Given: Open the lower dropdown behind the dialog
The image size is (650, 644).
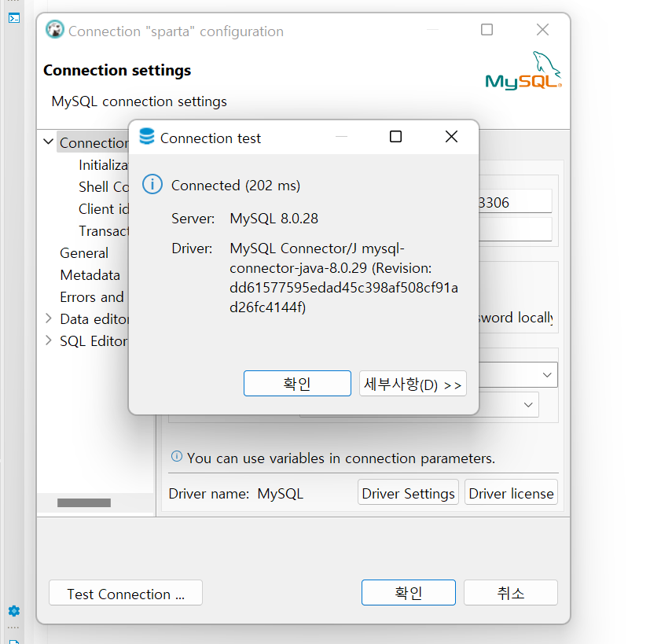Looking at the screenshot, I should point(528,405).
